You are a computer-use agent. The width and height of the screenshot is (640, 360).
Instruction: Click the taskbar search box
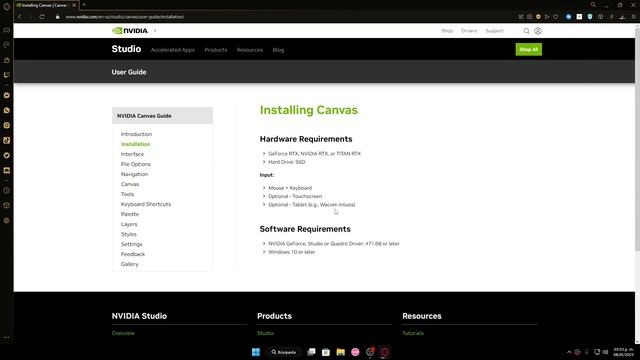(x=284, y=352)
